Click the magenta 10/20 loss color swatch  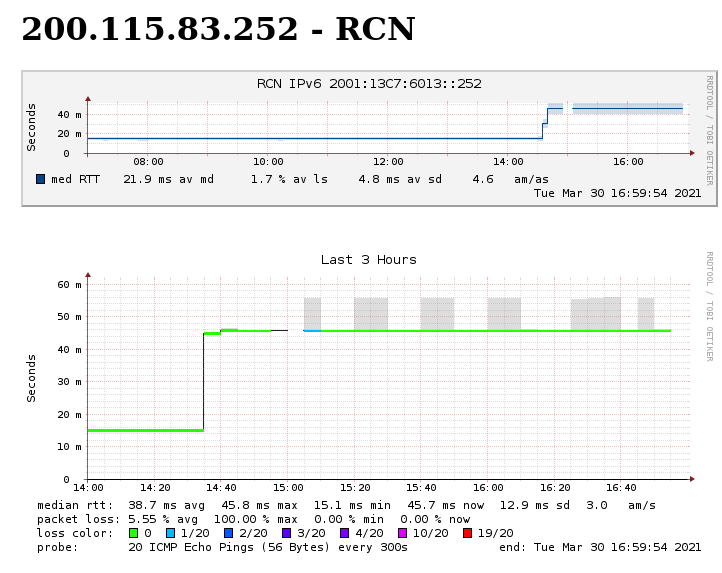click(x=403, y=533)
